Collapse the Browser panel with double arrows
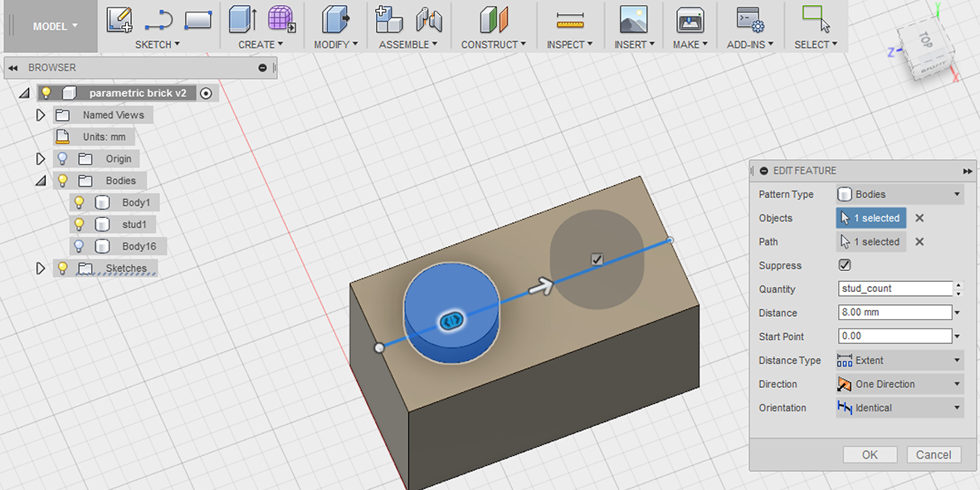Image resolution: width=980 pixels, height=490 pixels. pos(13,67)
